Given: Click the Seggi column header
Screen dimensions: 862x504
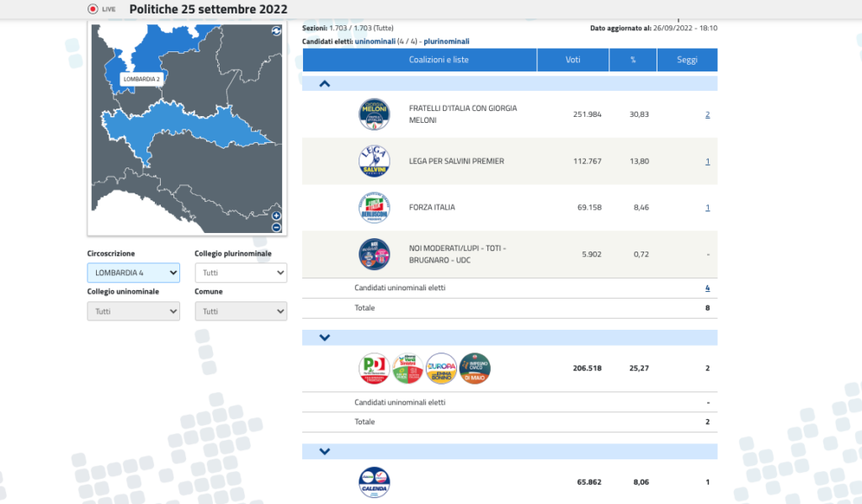Looking at the screenshot, I should 687,60.
